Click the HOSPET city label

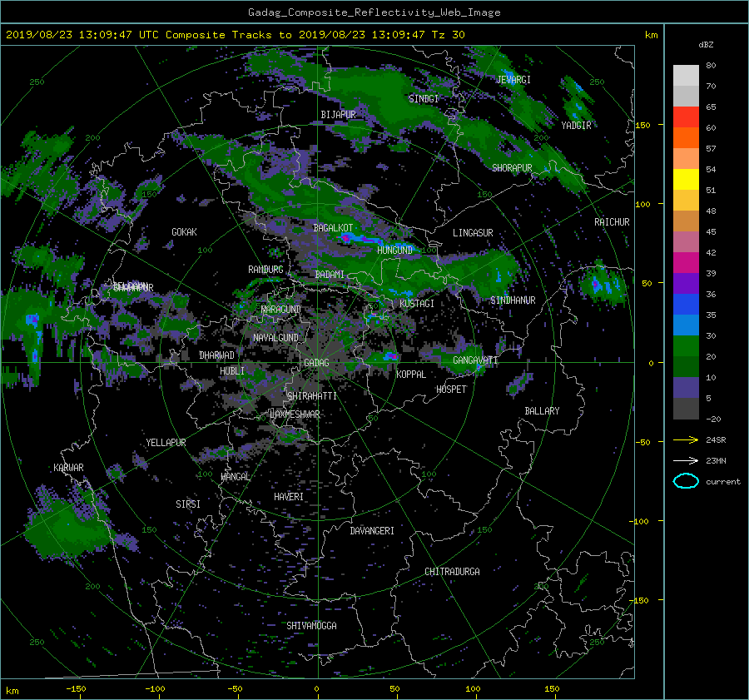coord(451,390)
